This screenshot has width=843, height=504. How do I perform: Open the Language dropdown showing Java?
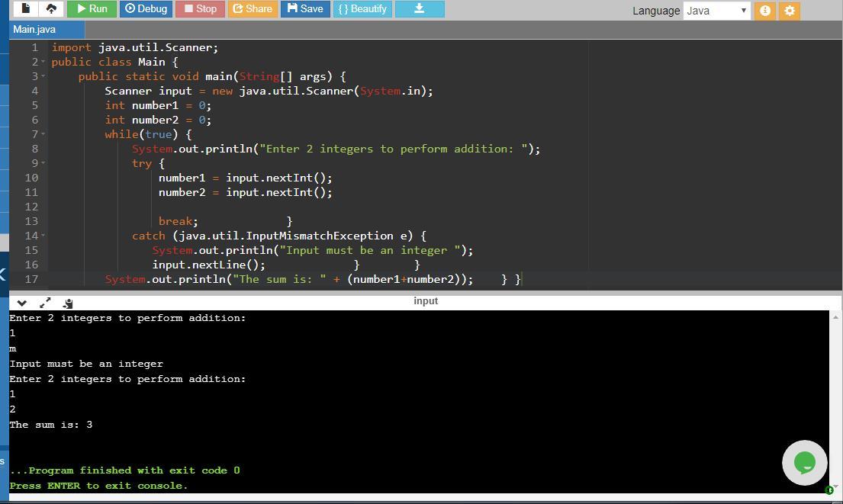(x=716, y=11)
